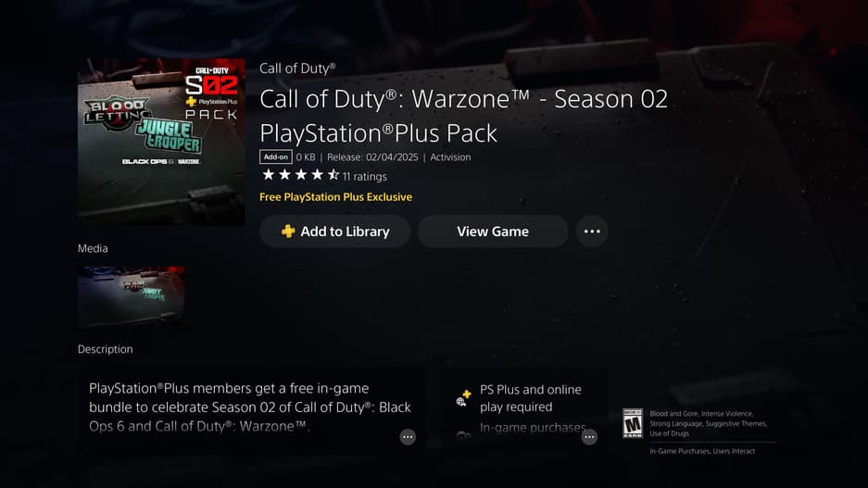
Task: Open the View Game page
Action: 493,231
